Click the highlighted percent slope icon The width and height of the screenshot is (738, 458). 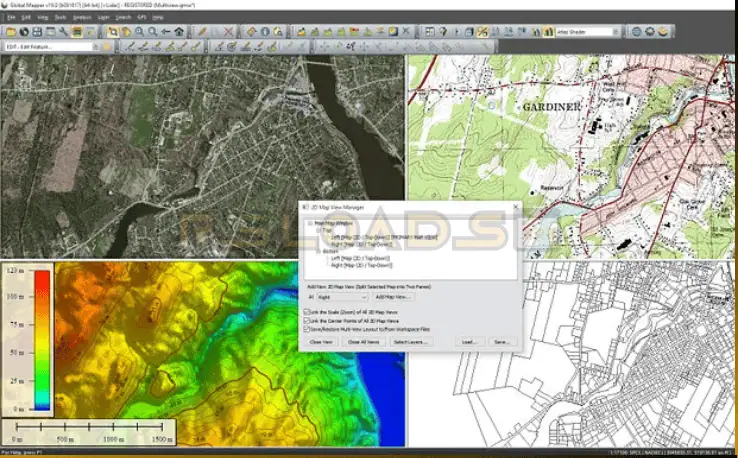482,32
